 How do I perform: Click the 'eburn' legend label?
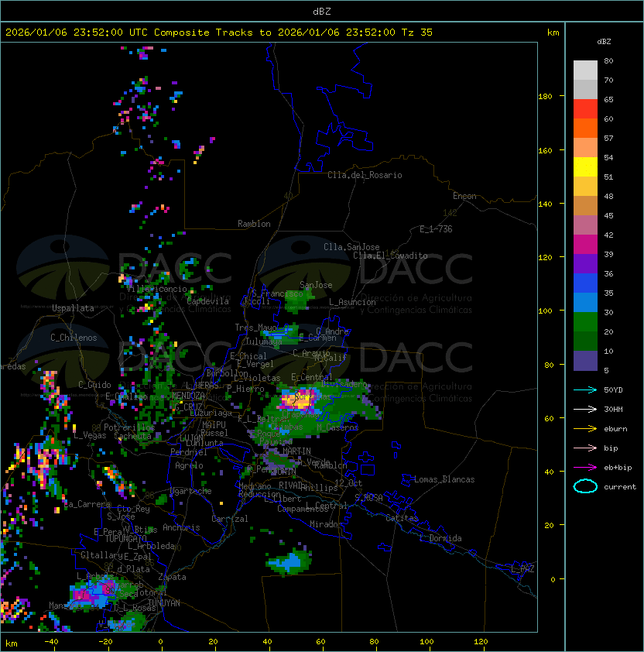(x=615, y=429)
